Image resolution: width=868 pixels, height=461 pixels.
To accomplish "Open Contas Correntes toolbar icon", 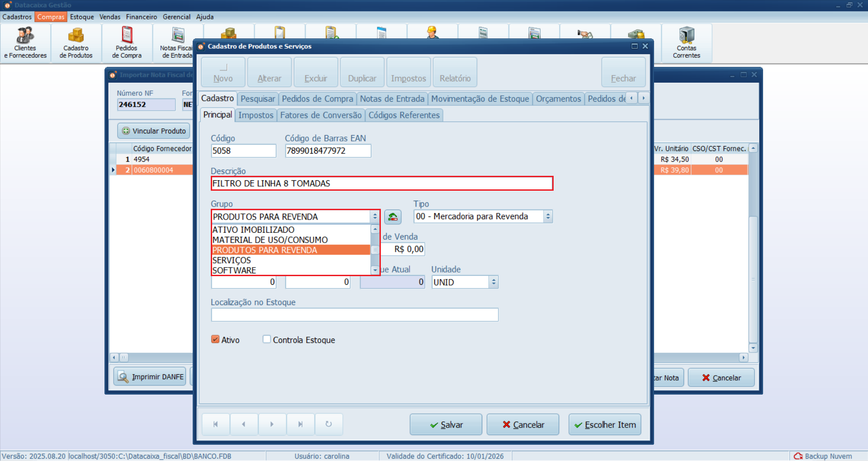I will 686,43.
